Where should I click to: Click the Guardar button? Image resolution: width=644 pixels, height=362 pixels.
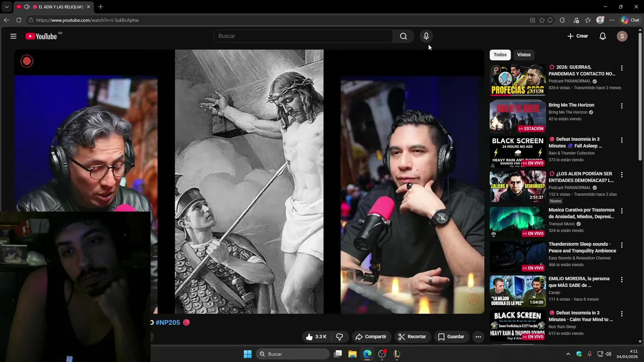451,337
